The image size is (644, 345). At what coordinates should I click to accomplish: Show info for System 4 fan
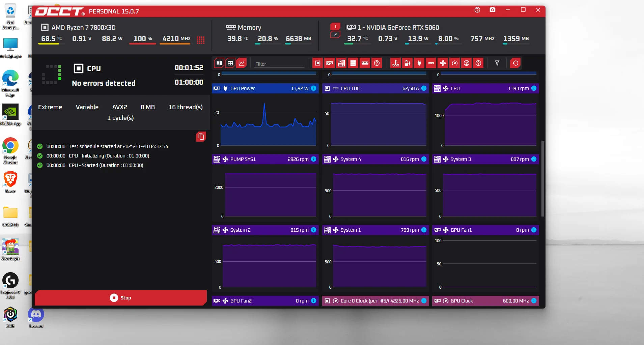click(x=424, y=159)
